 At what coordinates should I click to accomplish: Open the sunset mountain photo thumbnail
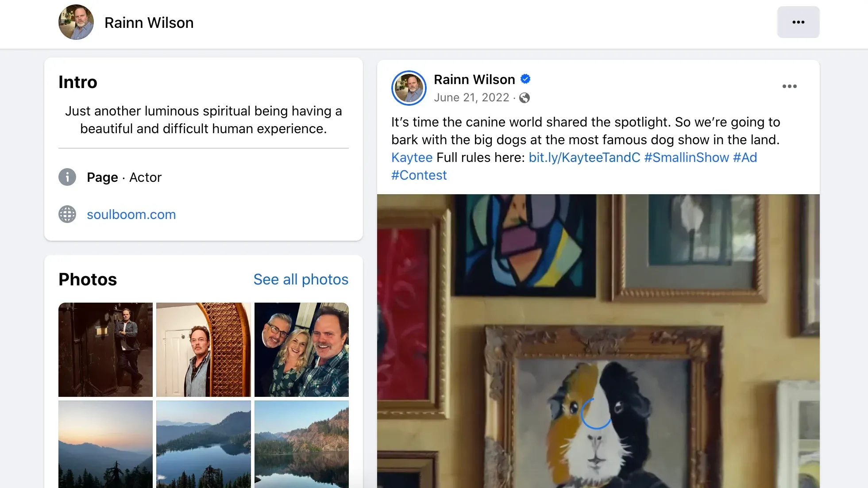105,444
